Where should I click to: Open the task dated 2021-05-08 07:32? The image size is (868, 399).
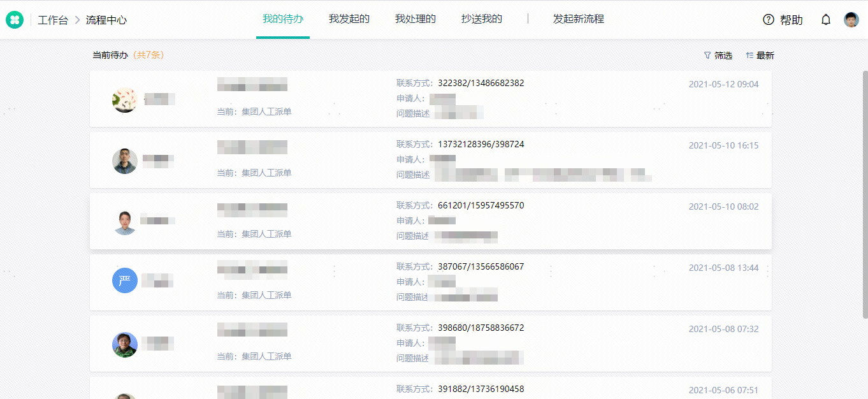431,344
